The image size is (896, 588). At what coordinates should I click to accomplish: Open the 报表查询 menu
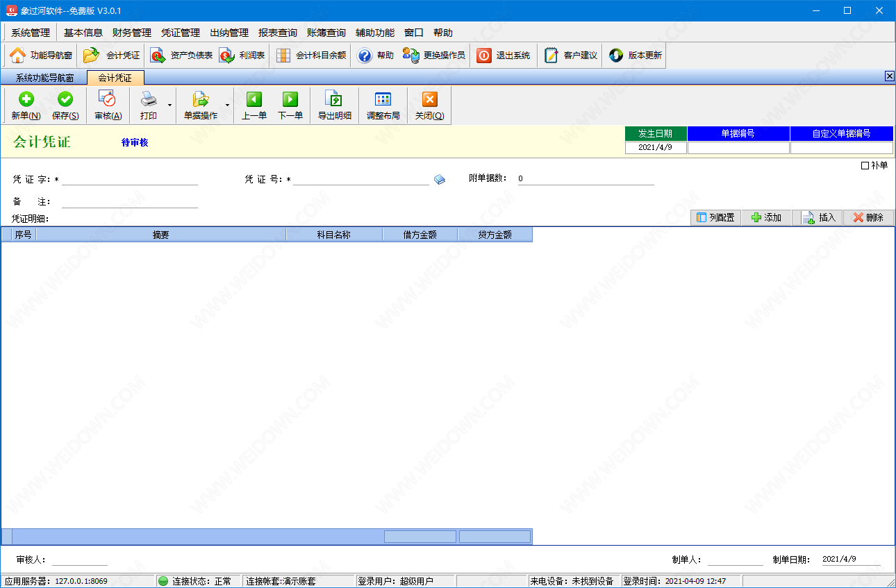pyautogui.click(x=278, y=33)
